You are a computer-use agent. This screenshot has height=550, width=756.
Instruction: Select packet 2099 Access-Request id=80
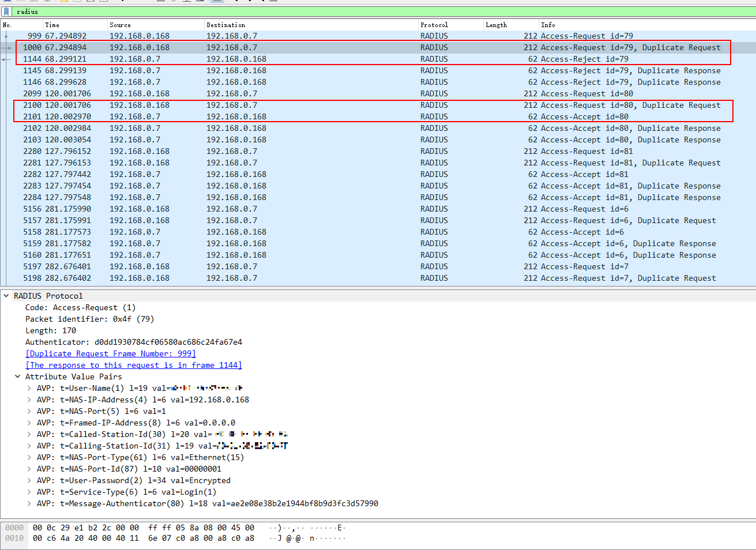point(378,93)
